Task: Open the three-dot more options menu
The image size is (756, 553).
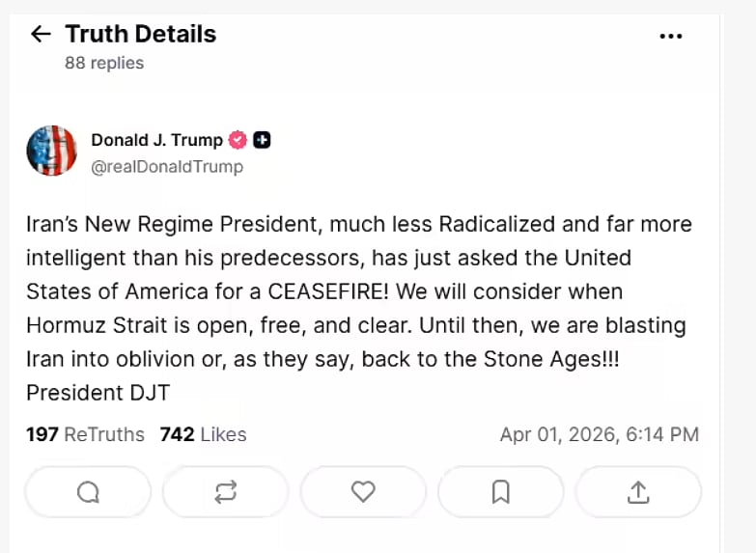Action: [x=670, y=36]
